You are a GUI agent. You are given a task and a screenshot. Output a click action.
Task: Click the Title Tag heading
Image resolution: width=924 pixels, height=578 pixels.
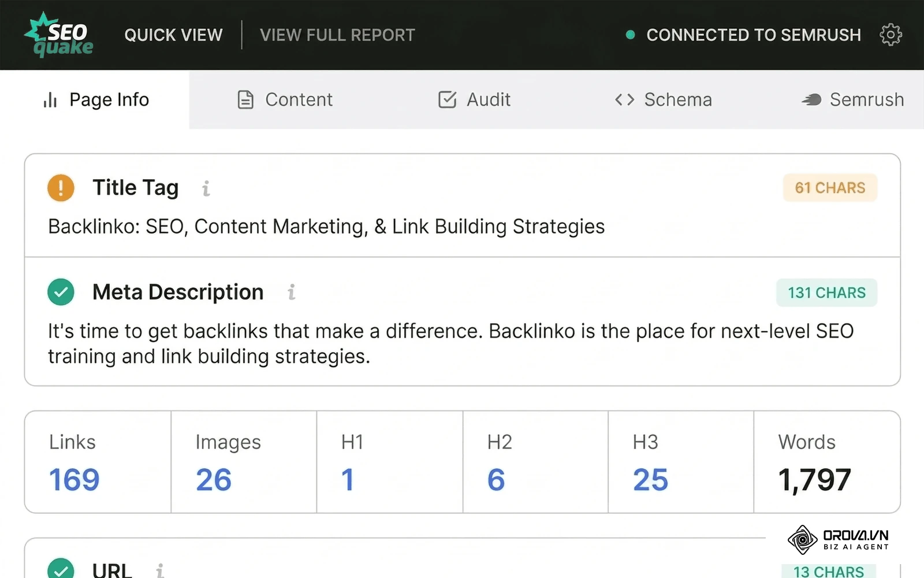[136, 188]
